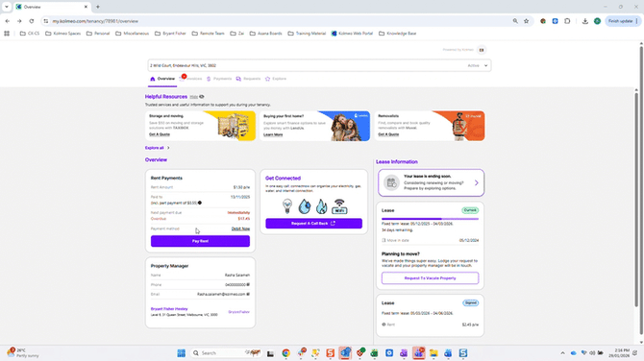Image resolution: width=644 pixels, height=361 pixels.
Task: Open Chrome from the taskbar
Action: coord(285,353)
